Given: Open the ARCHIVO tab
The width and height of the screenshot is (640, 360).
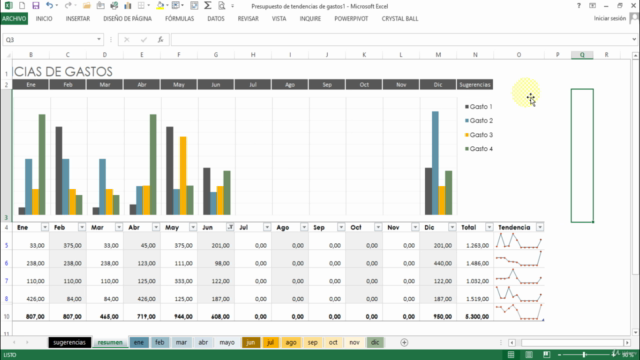Looking at the screenshot, I should coord(14,18).
